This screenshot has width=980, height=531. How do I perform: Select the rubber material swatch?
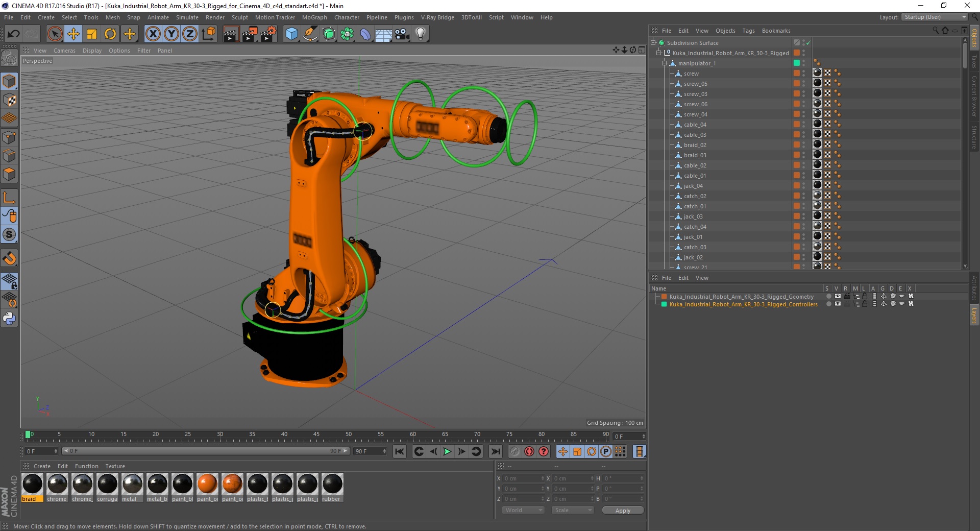tap(332, 488)
